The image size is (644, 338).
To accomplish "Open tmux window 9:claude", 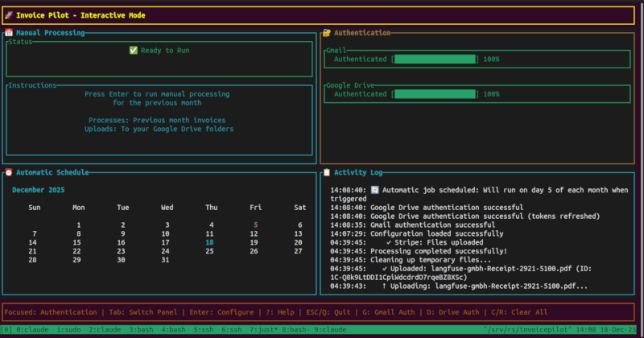I will (x=330, y=329).
